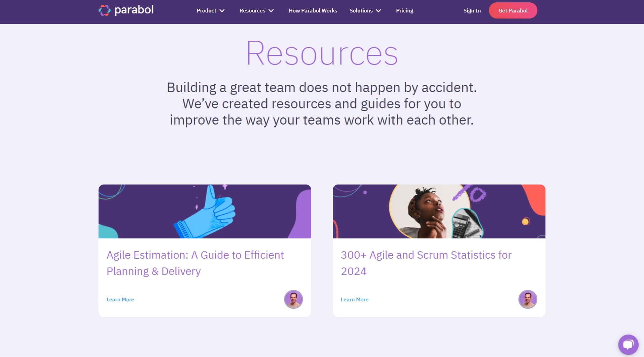Click the parabol wordmark text
Screen dimensions: 644x357
(134, 10)
